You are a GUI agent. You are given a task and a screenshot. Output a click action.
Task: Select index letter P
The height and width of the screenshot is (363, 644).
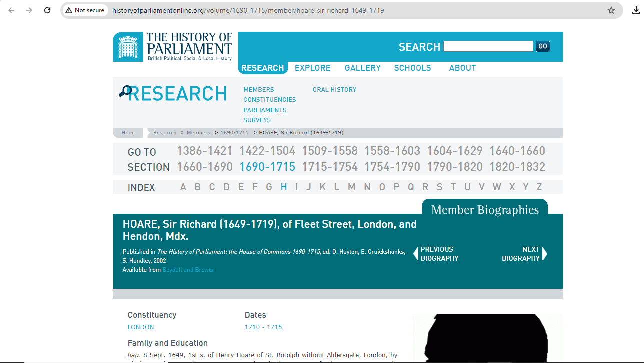point(396,187)
